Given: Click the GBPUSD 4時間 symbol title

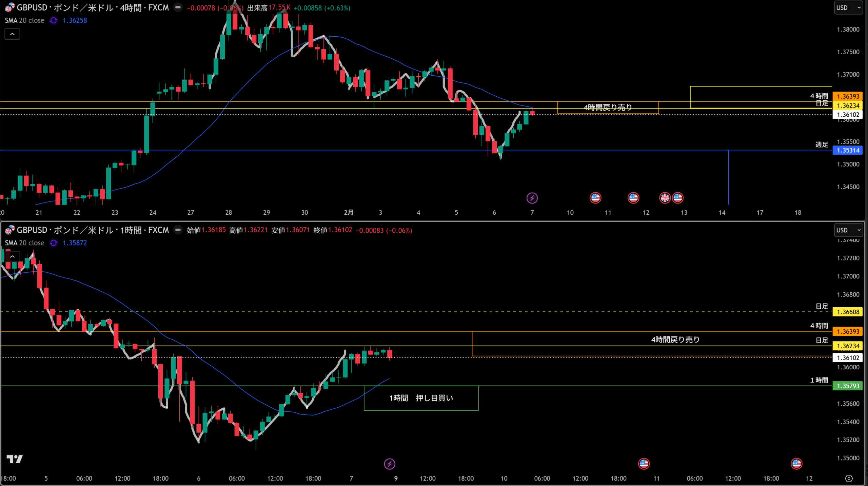Looking at the screenshot, I should [x=92, y=7].
